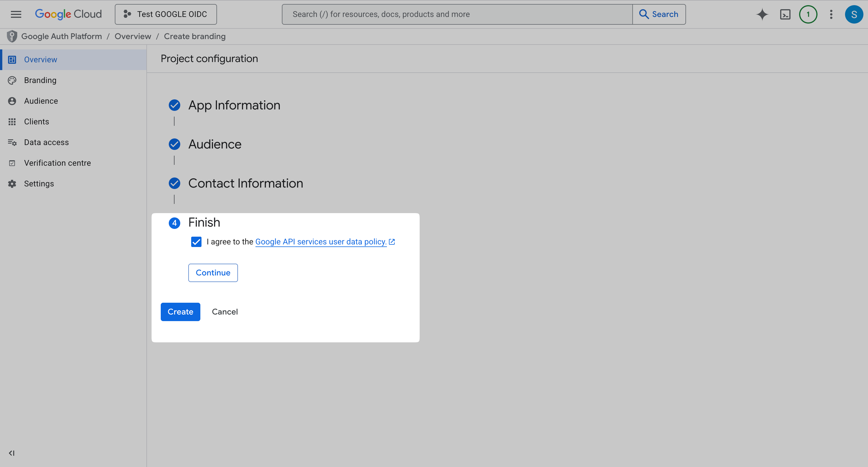The width and height of the screenshot is (868, 467).
Task: Open the three-dot options menu
Action: tap(831, 14)
